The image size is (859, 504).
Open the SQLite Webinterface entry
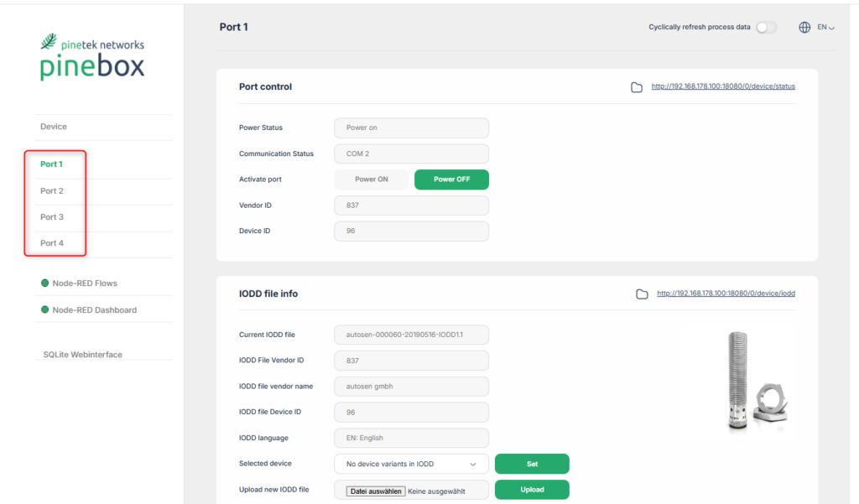[x=82, y=355]
